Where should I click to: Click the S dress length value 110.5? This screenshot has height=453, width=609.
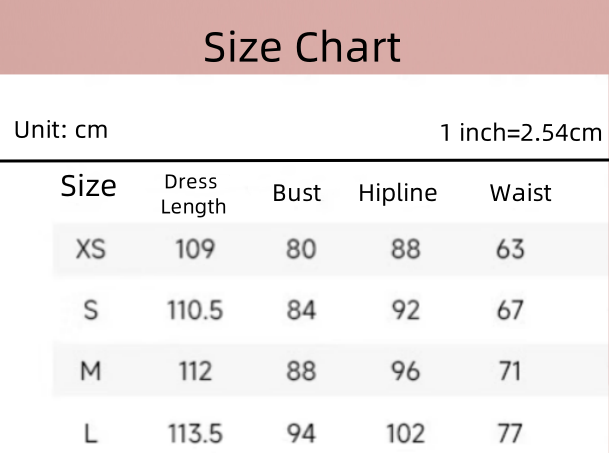tap(195, 310)
